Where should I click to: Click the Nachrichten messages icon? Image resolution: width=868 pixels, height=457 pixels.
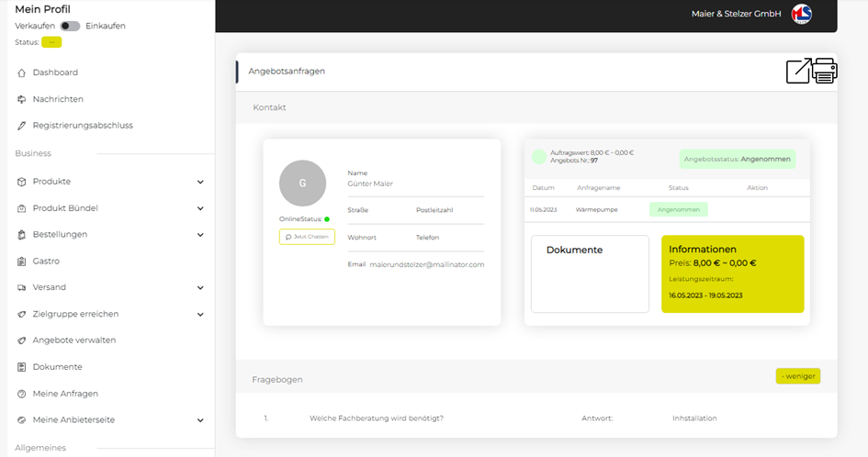point(22,99)
